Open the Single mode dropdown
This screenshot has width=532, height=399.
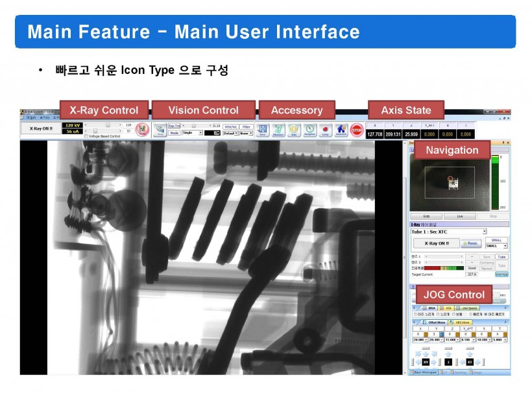(x=193, y=133)
